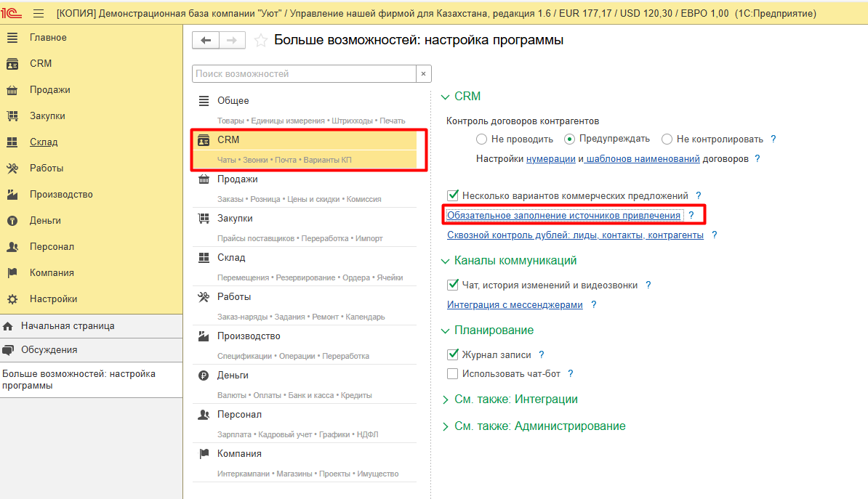Enable the Использовать чат-бот checkbox
Viewport: 868px width, 499px height.
453,374
